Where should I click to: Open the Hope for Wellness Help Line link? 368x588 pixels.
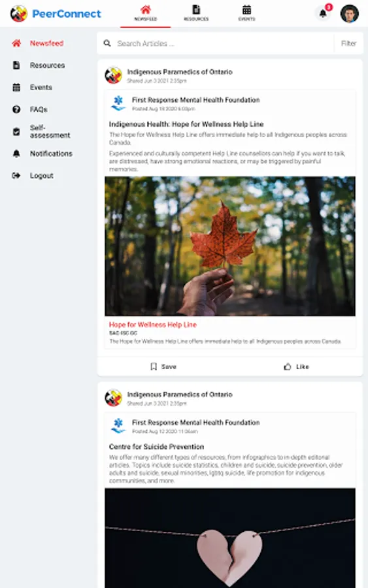153,325
